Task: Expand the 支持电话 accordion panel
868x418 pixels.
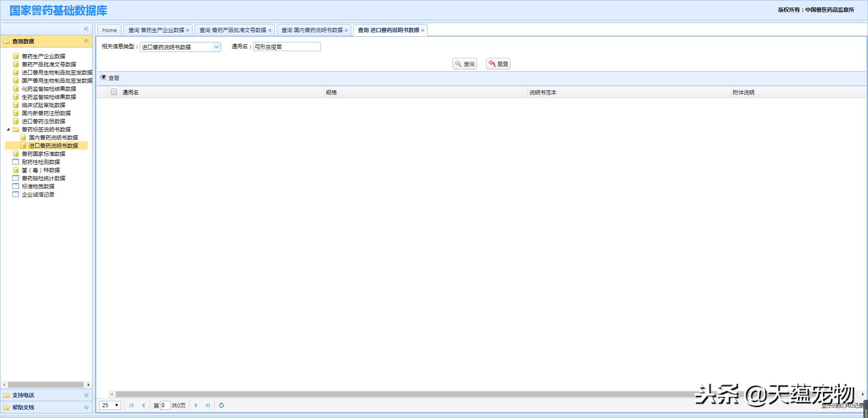Action: (x=86, y=395)
